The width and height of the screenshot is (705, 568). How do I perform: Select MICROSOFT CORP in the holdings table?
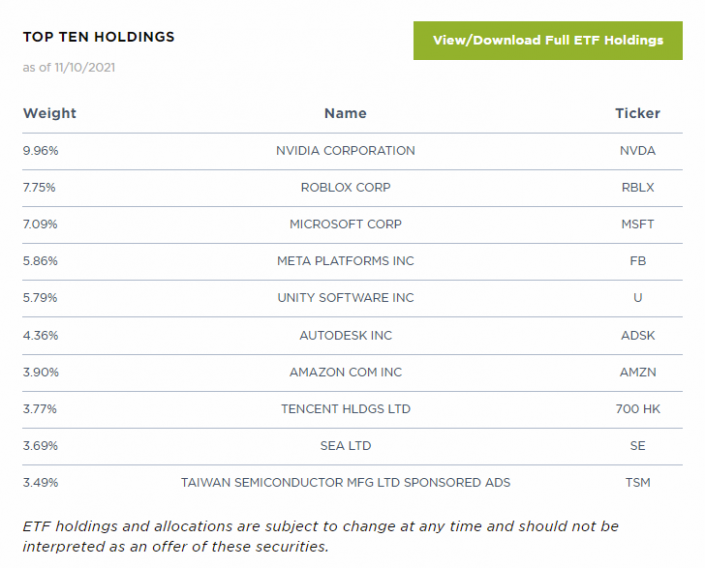coord(345,225)
